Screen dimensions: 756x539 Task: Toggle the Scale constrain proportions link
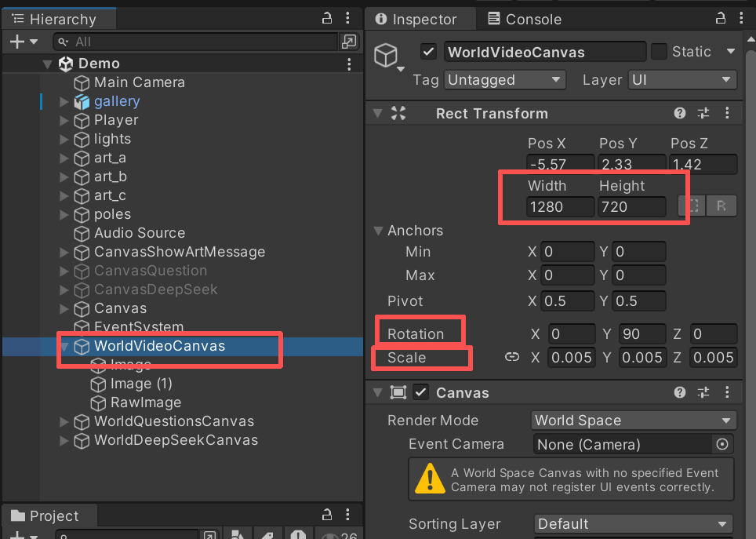click(x=512, y=357)
